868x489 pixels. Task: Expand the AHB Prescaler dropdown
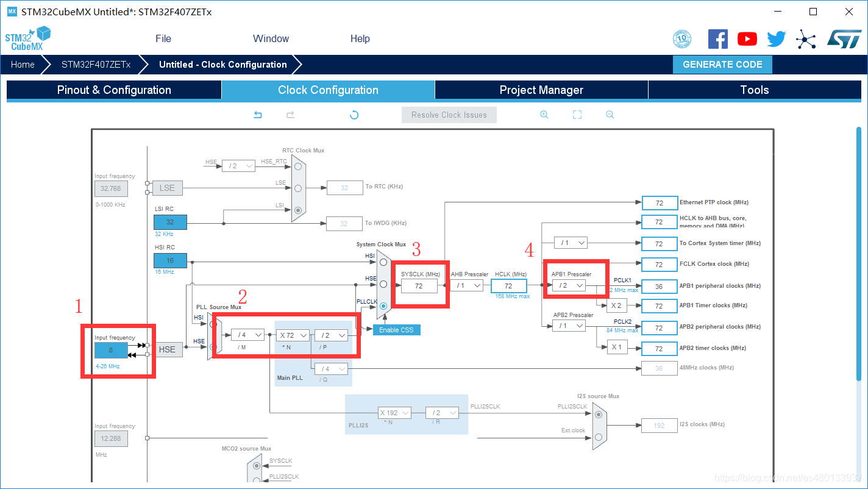coord(467,285)
